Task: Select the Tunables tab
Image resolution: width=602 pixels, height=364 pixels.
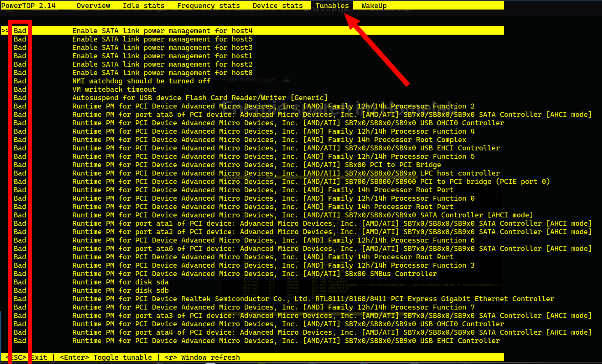Action: (332, 6)
